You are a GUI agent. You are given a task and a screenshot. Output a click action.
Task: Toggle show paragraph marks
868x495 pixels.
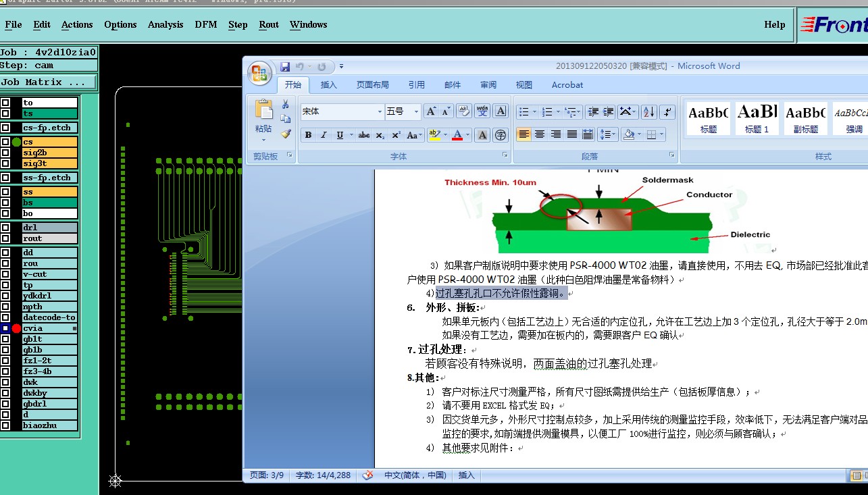(x=667, y=111)
